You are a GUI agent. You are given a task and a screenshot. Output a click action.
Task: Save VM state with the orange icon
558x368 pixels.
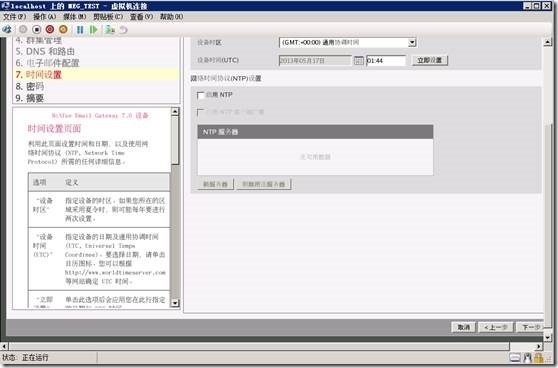pos(63,30)
